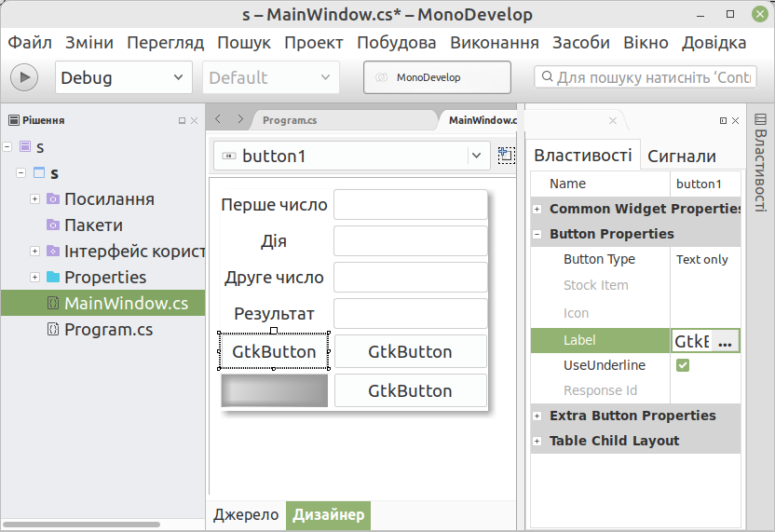The image size is (775, 532).
Task: Switch to the MainWindow.cs tab
Action: click(483, 120)
